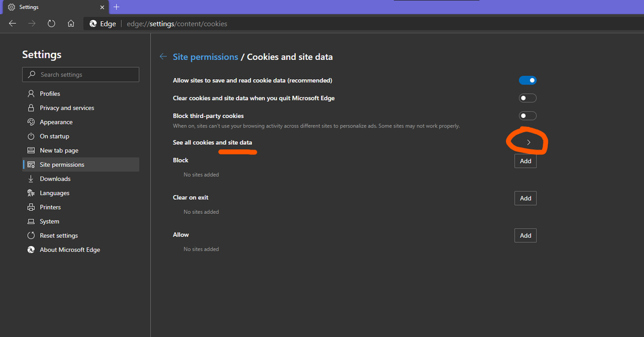Click No sites added under Clear on exit

click(201, 212)
